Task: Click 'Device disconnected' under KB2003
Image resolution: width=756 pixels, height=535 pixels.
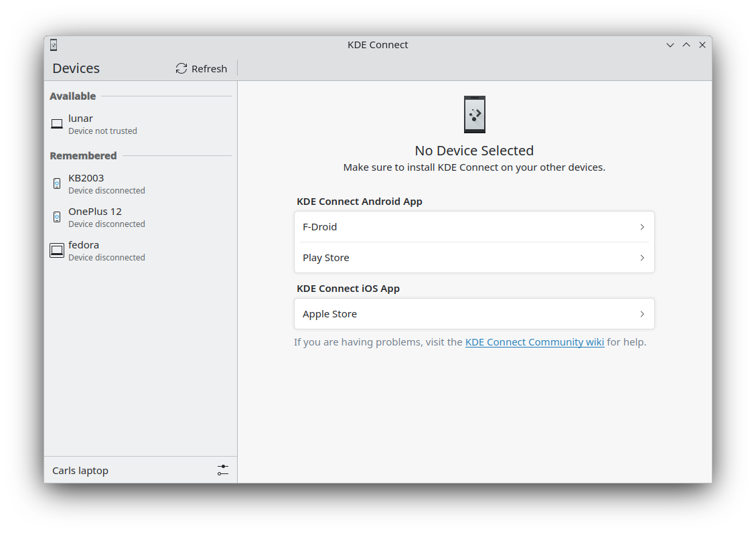Action: point(106,190)
